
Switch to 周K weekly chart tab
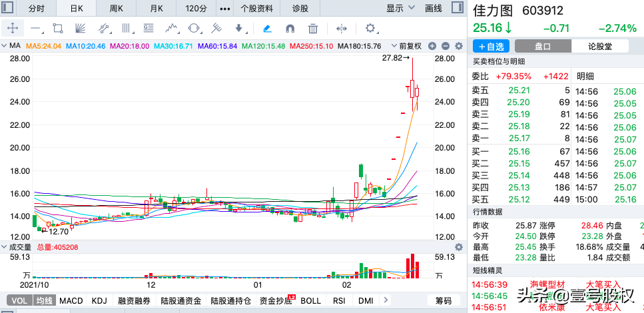point(117,8)
